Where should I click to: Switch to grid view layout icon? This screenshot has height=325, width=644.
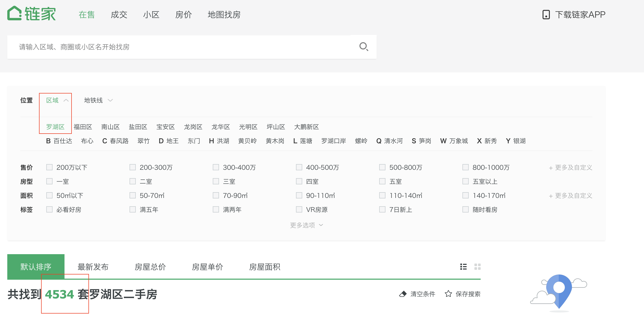click(x=477, y=267)
